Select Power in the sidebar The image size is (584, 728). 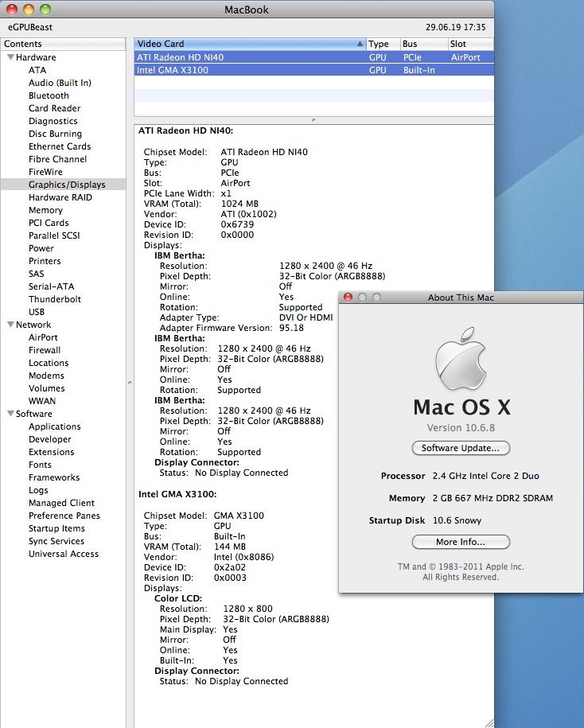pos(41,248)
